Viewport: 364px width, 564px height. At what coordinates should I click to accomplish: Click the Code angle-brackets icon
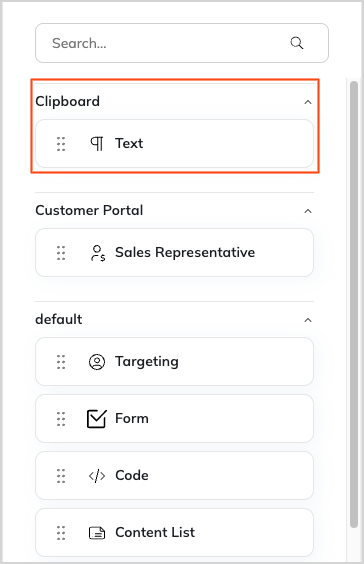(97, 476)
